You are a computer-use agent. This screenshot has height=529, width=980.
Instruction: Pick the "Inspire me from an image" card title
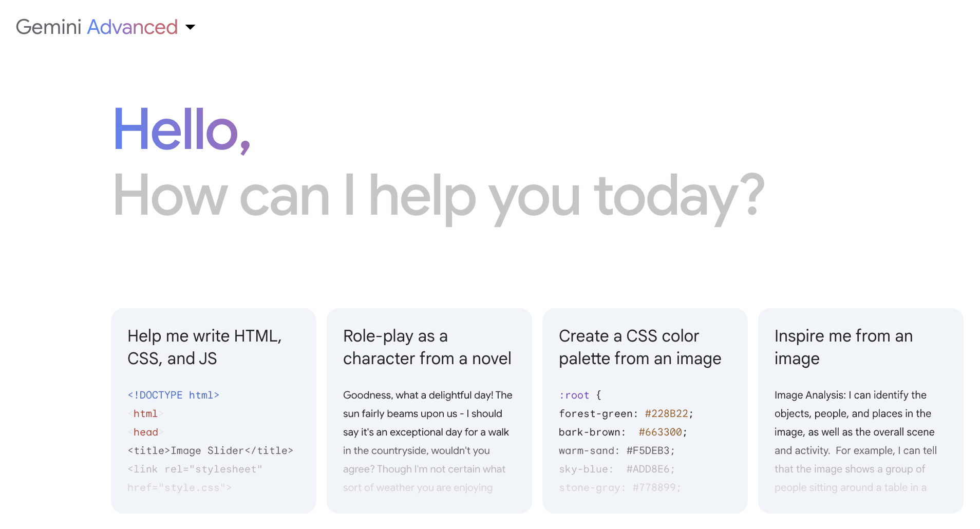coord(843,347)
